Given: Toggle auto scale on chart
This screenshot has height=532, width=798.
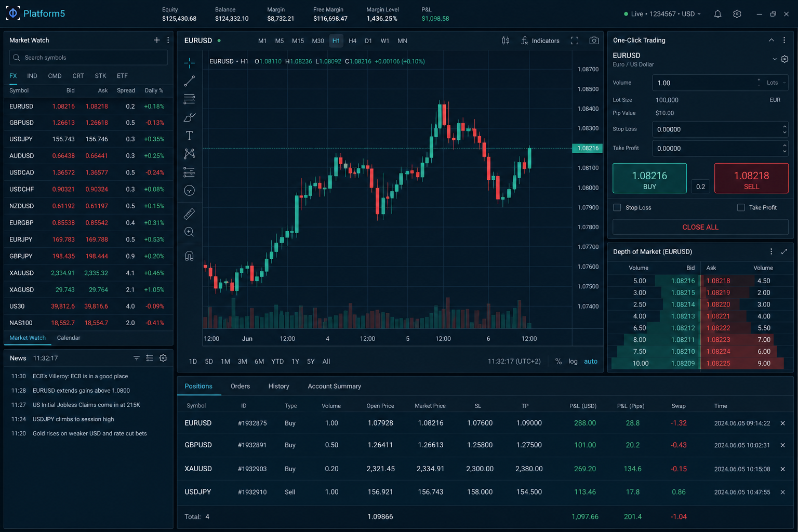Looking at the screenshot, I should click(x=591, y=362).
